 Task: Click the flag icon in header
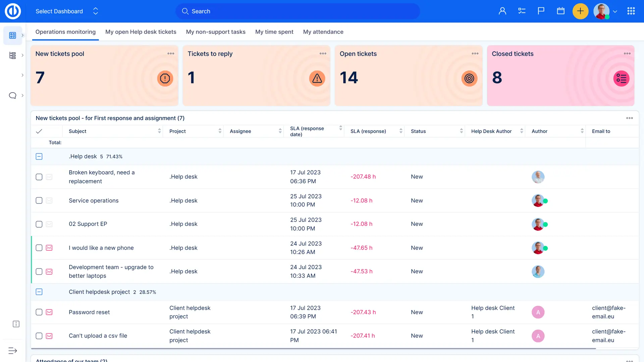pos(541,11)
